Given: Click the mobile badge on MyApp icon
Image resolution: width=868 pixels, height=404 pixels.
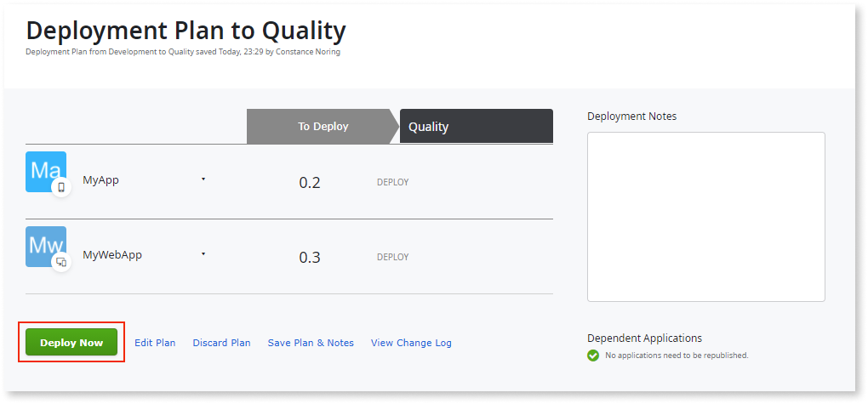Looking at the screenshot, I should point(61,187).
